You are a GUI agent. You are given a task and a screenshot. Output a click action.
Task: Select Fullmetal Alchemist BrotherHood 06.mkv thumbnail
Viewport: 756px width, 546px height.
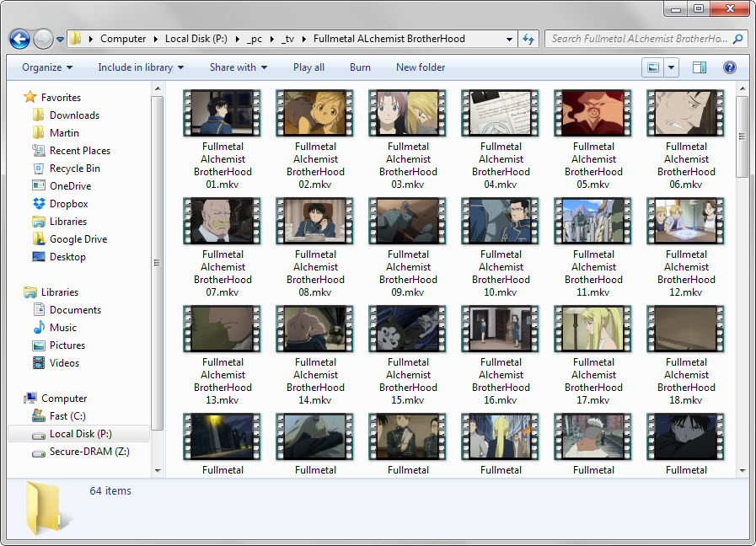(x=685, y=113)
